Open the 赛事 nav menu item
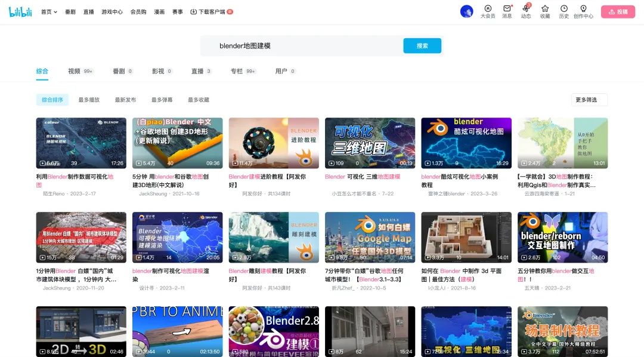The width and height of the screenshot is (644, 357). (178, 12)
